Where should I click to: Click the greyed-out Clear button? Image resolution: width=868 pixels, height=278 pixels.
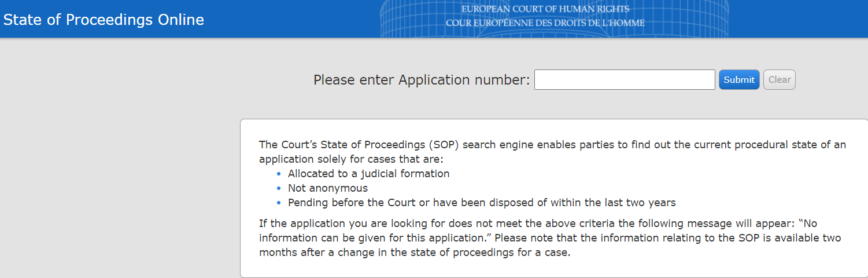tap(779, 80)
